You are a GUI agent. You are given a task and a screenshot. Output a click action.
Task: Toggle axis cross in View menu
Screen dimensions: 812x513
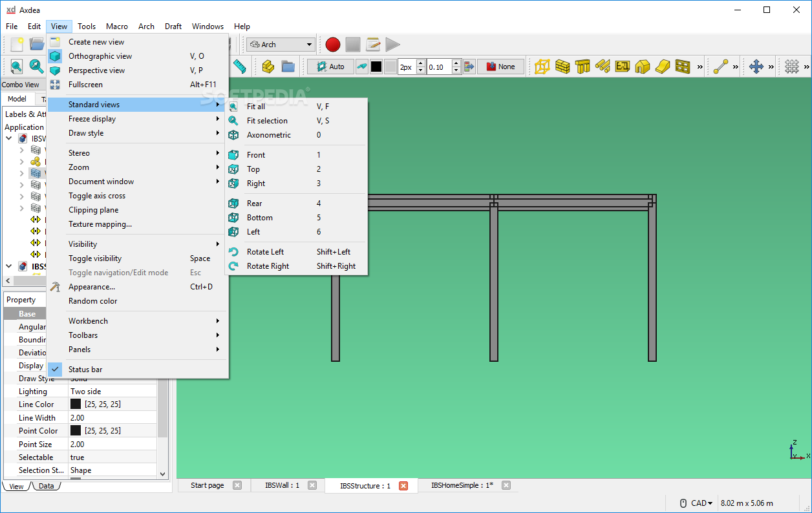[138, 196]
